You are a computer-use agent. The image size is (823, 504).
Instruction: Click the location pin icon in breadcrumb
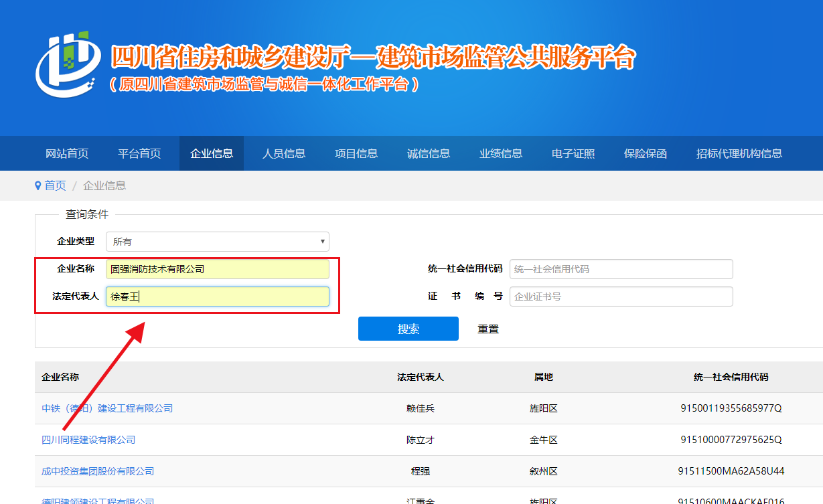(38, 185)
